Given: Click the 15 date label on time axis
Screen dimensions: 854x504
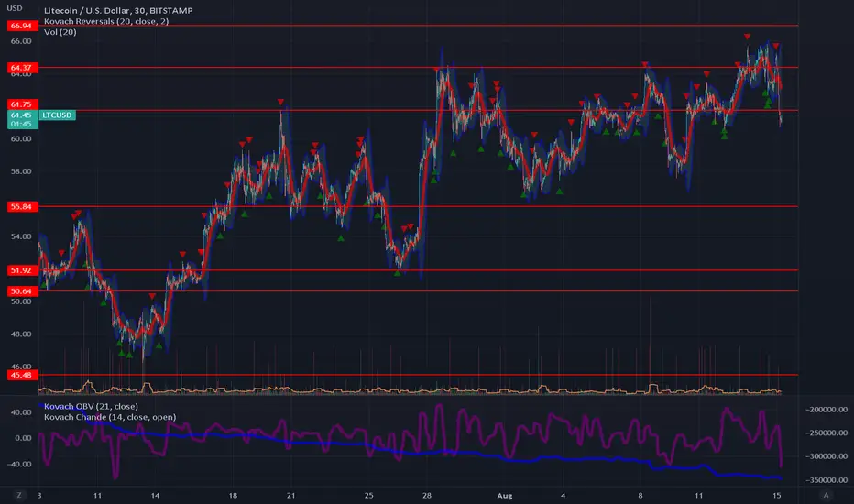Looking at the screenshot, I should pyautogui.click(x=777, y=495).
